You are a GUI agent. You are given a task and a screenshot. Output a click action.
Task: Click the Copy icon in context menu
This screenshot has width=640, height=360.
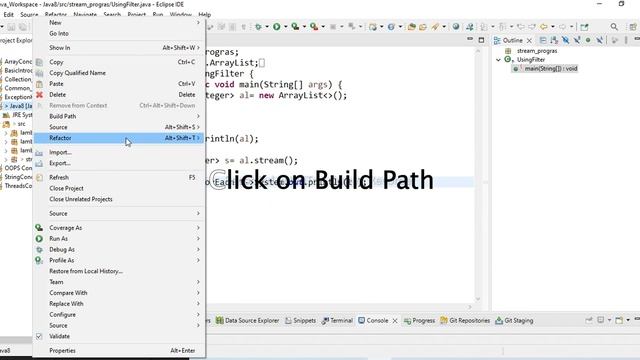[39, 62]
